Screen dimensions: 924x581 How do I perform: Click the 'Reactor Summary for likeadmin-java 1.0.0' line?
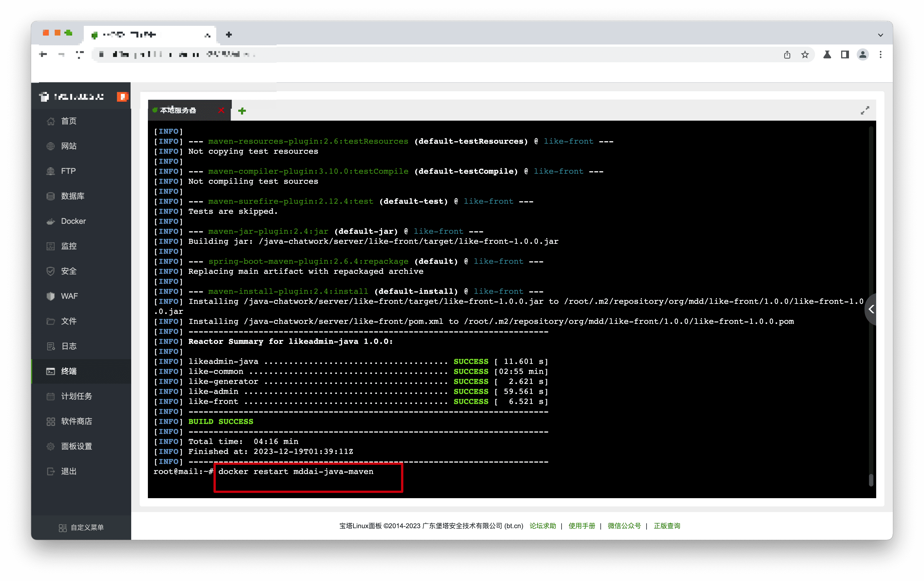click(290, 342)
